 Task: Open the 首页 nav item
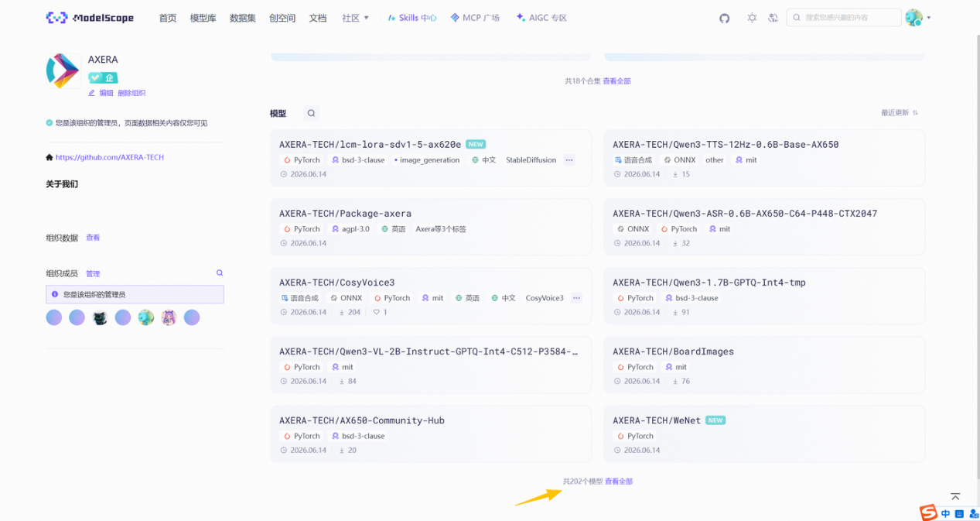click(168, 18)
